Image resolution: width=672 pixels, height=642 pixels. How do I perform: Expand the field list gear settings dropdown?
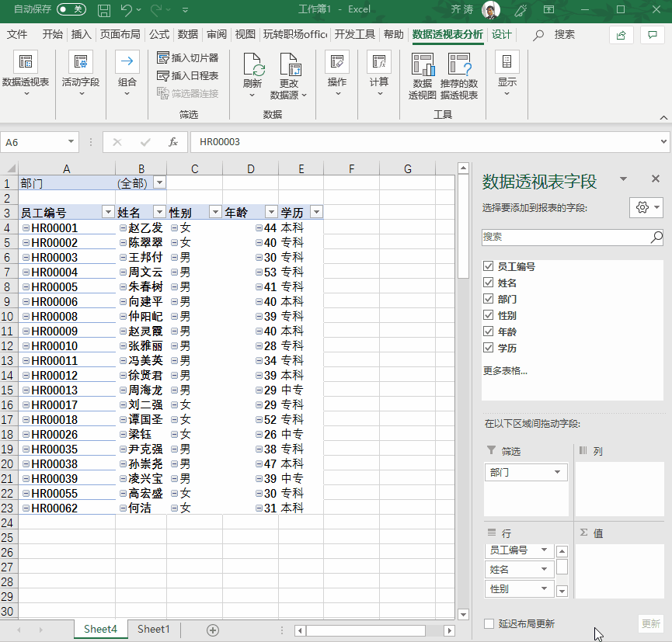646,207
